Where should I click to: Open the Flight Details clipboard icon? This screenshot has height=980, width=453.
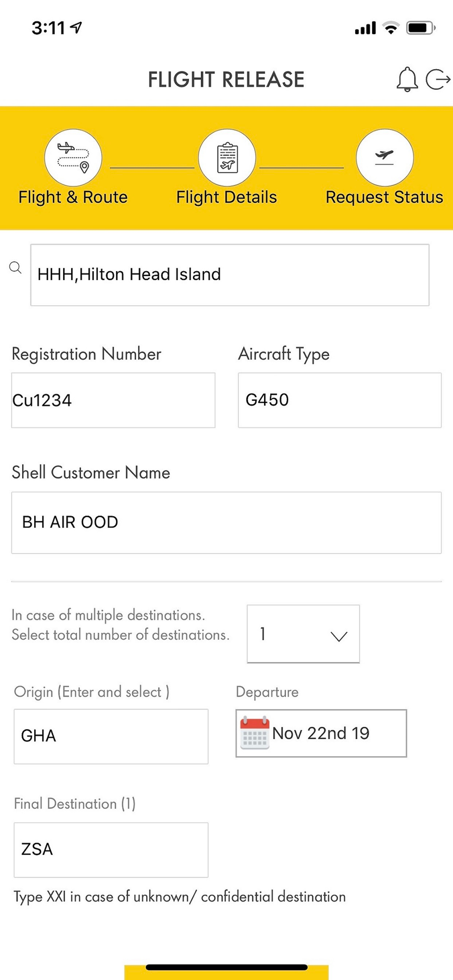click(227, 157)
